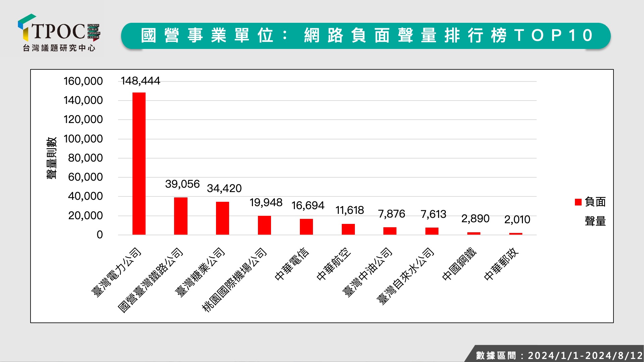Click the 140,000 axis tick label
This screenshot has height=362, width=644.
coord(83,100)
